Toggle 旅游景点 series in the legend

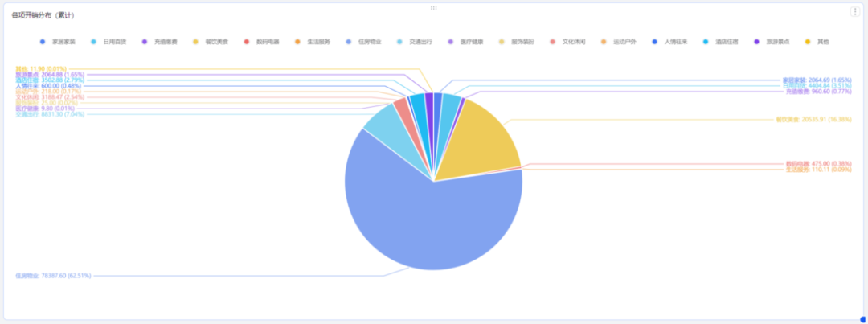(x=771, y=42)
